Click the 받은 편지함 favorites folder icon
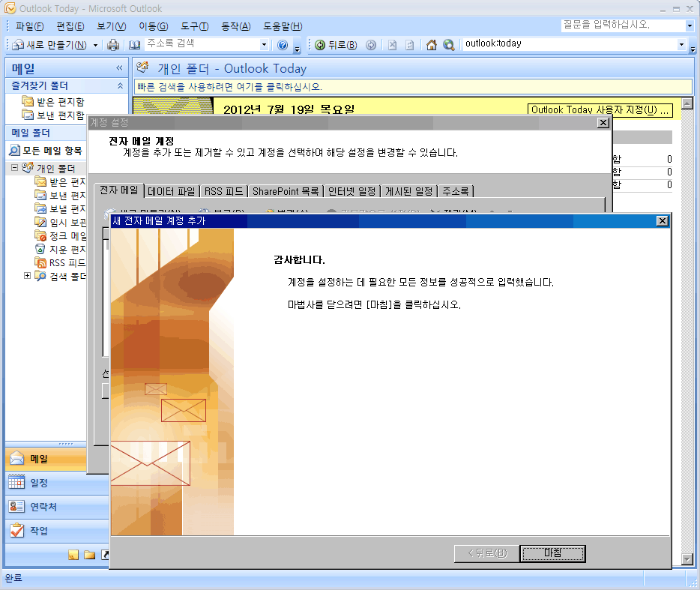Viewport: 700px width, 590px height. coord(28,101)
